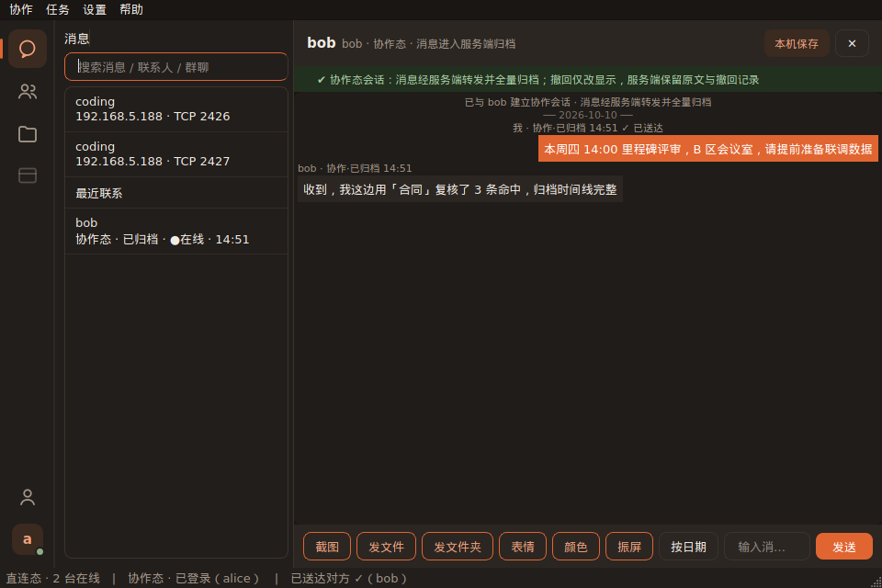Open the 帮助 menu
This screenshot has width=882, height=588.
pos(131,9)
